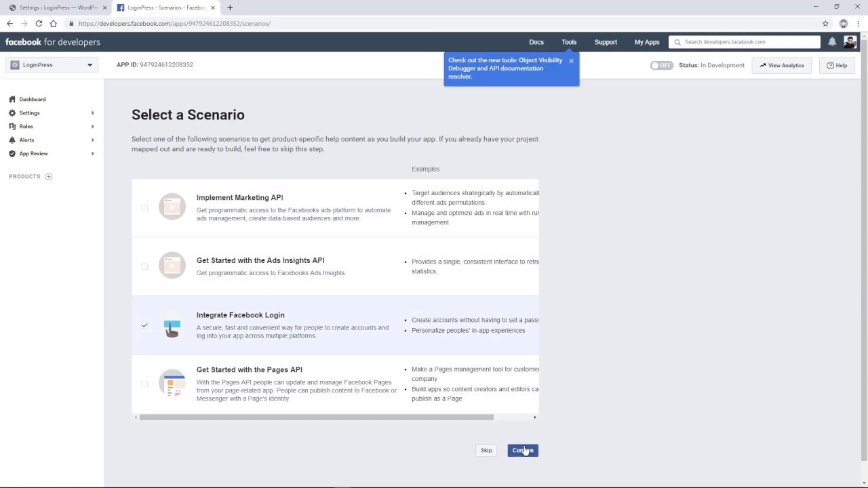Screen dimensions: 868x488
Task: Switch to Settings LoginPress WordPress tab
Action: pos(57,7)
